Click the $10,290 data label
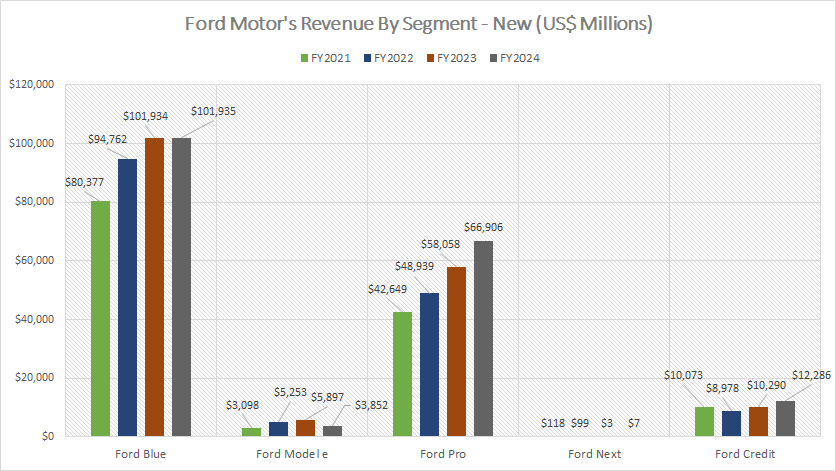 point(766,385)
